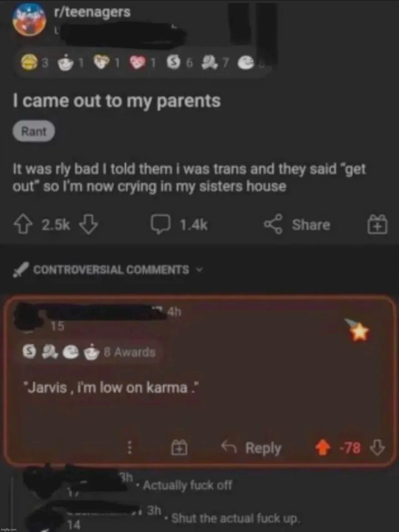Open the three-dot menu on the Jarvis comment
Image resolution: width=399 pixels, height=532 pixels.
[x=129, y=448]
